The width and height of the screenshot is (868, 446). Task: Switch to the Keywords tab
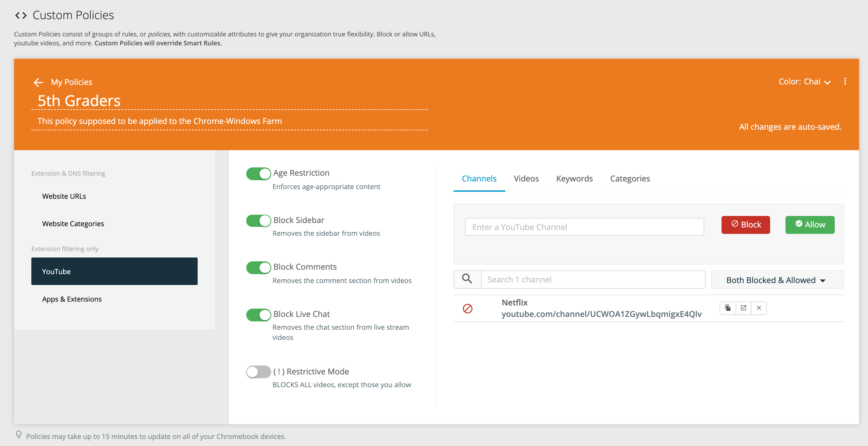[x=574, y=179]
